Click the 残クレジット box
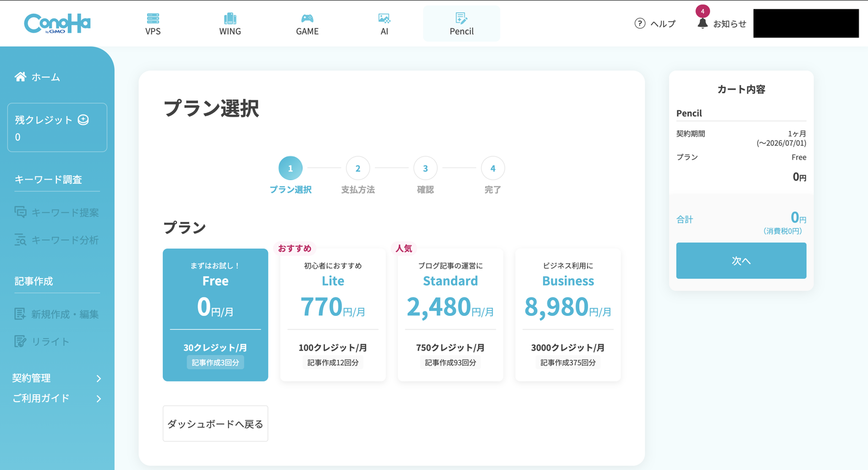This screenshot has height=470, width=868. pos(57,128)
